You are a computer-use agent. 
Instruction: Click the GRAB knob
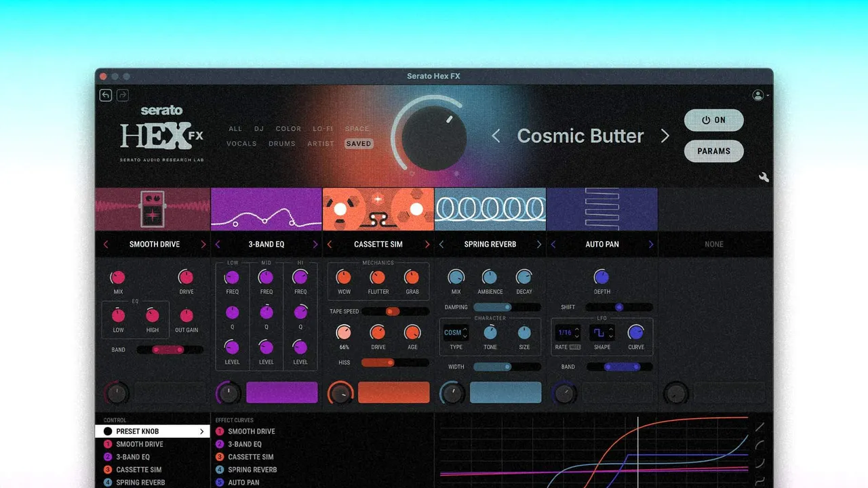point(412,277)
